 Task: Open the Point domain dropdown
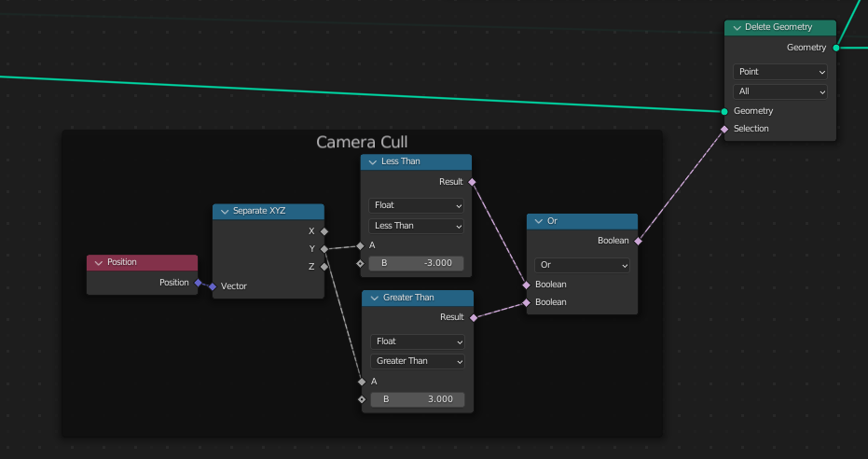click(780, 72)
